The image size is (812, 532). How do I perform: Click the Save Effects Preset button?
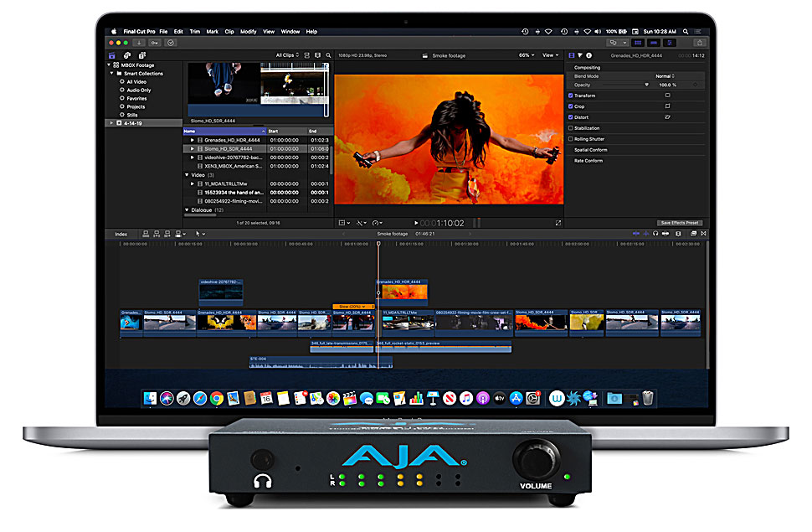tap(679, 223)
